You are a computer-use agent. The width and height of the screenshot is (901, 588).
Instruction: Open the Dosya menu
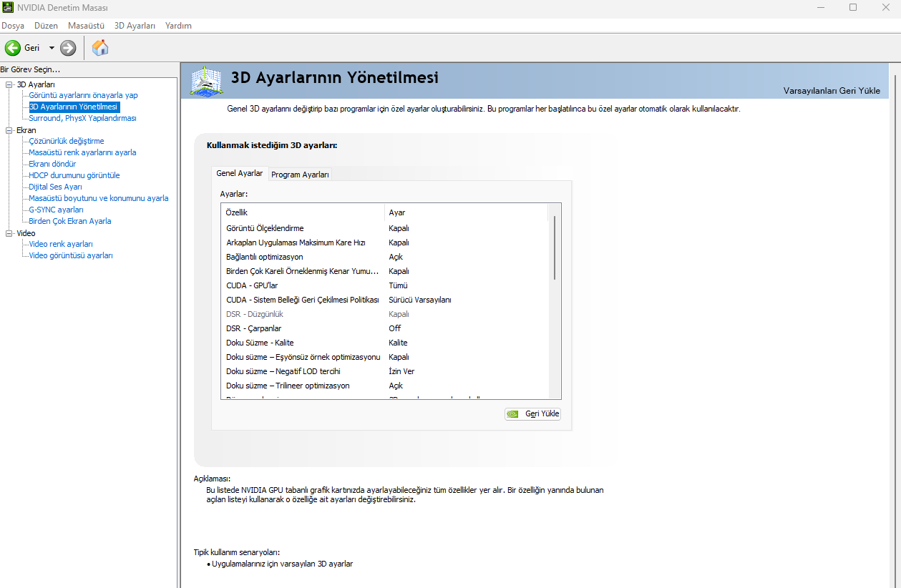click(x=13, y=26)
